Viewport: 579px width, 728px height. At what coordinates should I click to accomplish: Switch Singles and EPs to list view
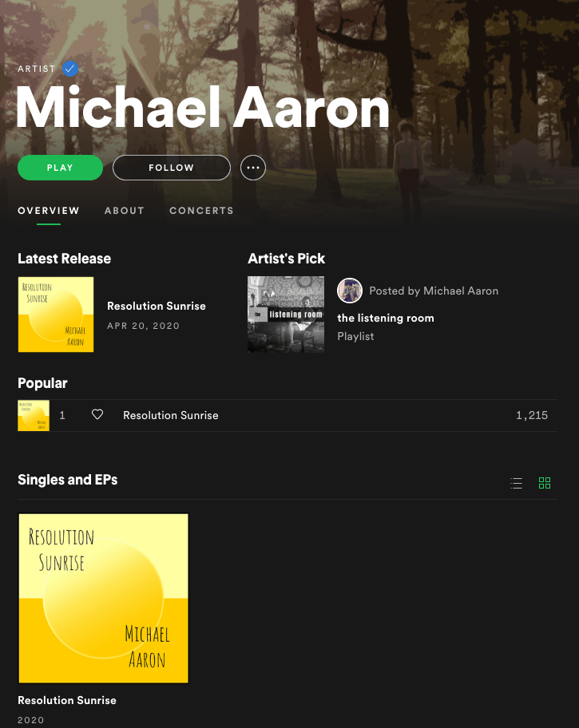click(516, 483)
